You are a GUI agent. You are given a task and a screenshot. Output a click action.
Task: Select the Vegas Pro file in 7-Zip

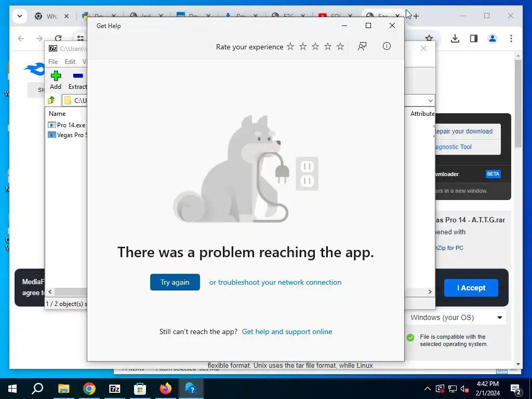coord(68,135)
